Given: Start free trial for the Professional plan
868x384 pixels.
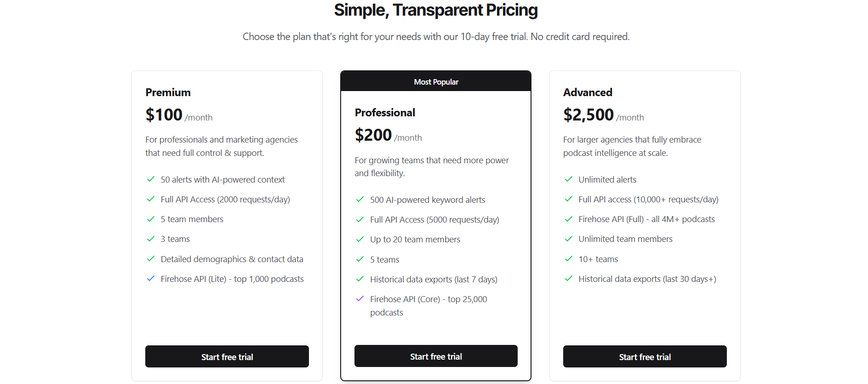Looking at the screenshot, I should pos(435,356).
